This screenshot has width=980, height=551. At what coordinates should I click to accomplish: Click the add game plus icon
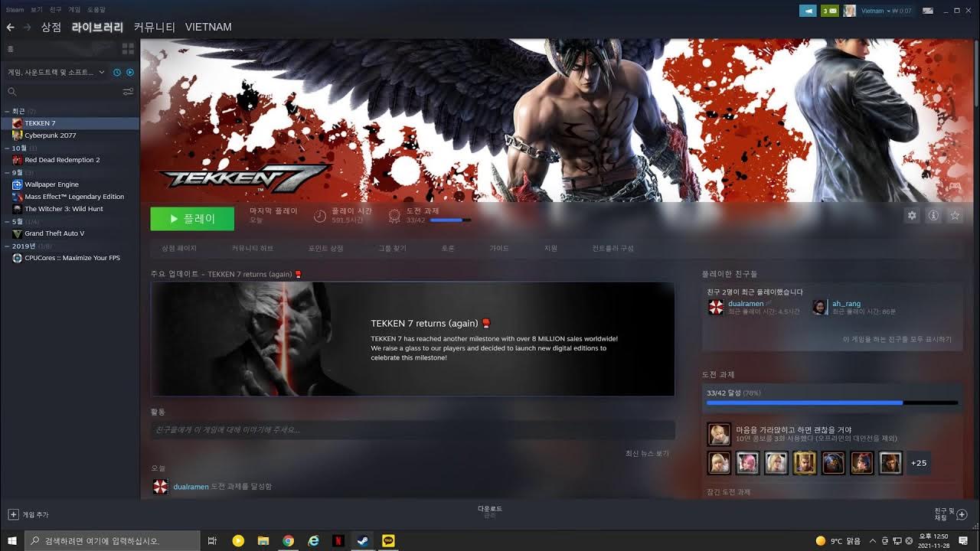point(13,514)
